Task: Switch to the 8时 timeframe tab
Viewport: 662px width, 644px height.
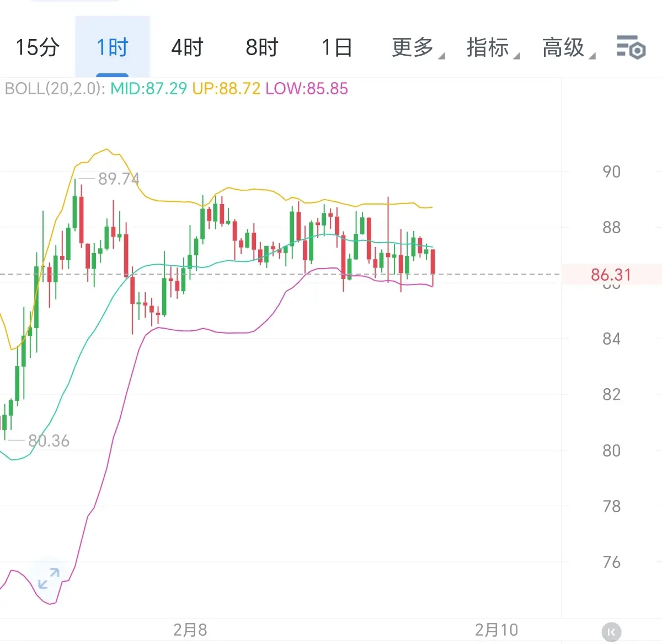Action: click(x=262, y=47)
